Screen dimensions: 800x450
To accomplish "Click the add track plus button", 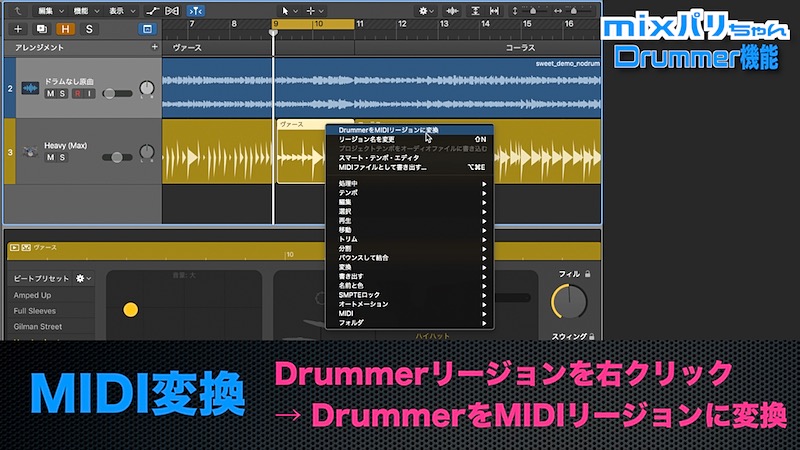I will 18,29.
